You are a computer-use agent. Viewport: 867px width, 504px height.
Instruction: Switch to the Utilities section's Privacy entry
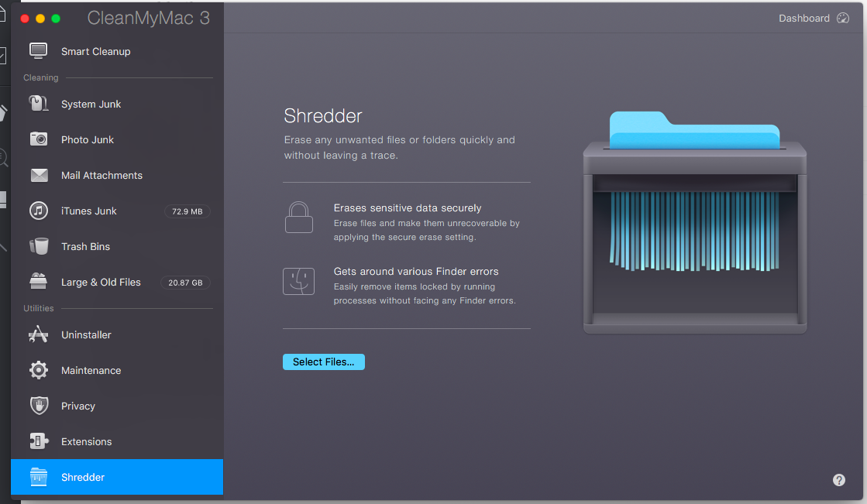click(x=78, y=406)
